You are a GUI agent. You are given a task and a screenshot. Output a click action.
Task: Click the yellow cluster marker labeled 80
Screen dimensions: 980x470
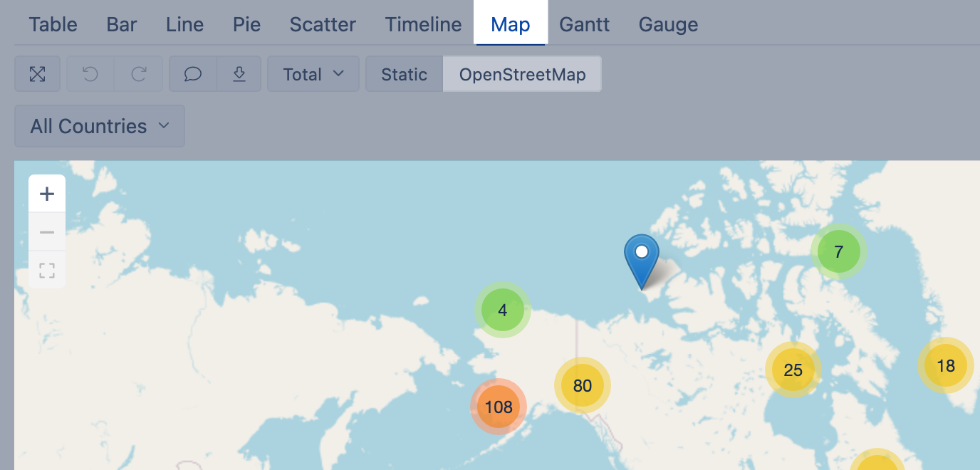pos(583,385)
